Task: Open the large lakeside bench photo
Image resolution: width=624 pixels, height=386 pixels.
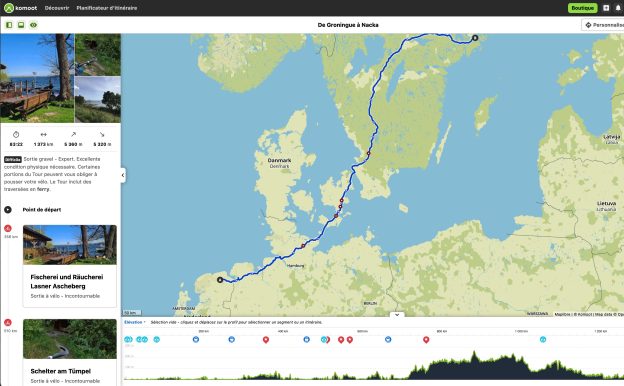Action: pyautogui.click(x=37, y=78)
